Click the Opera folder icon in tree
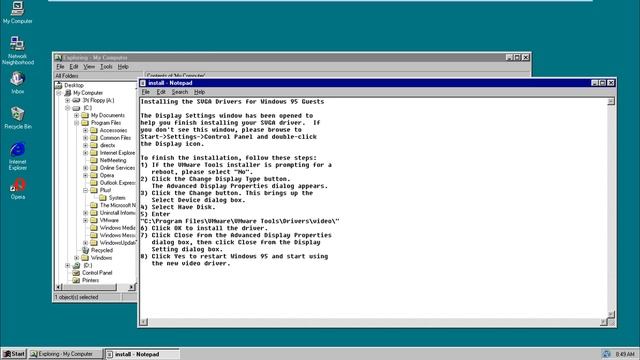 (94, 176)
